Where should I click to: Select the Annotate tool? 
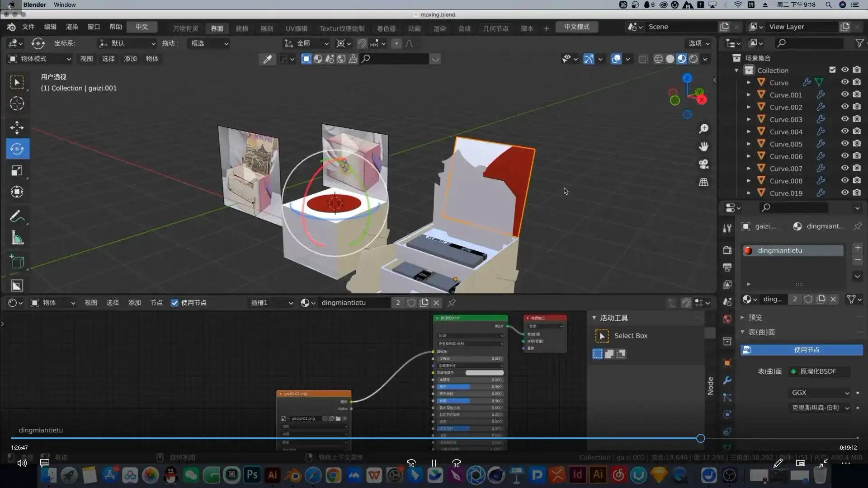pyautogui.click(x=17, y=216)
